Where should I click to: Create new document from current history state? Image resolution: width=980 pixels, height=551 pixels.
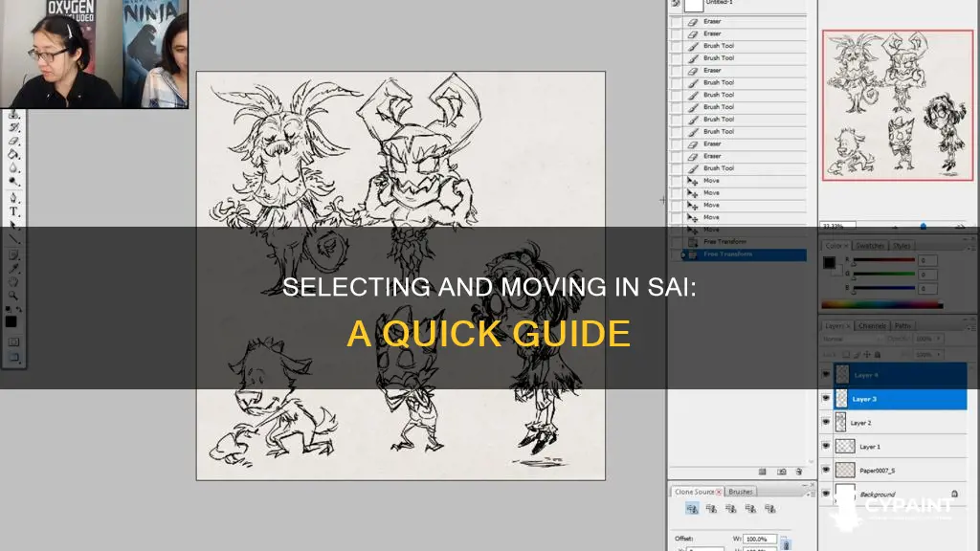point(762,472)
